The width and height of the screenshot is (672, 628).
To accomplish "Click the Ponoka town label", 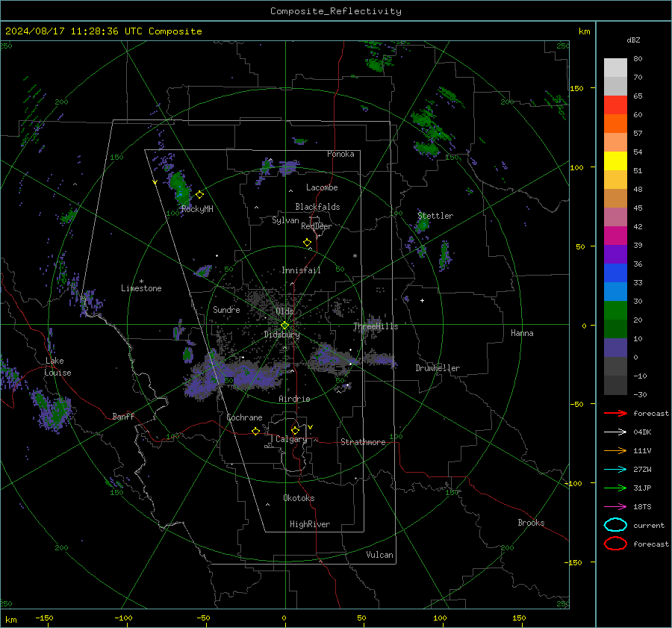I will pyautogui.click(x=340, y=154).
